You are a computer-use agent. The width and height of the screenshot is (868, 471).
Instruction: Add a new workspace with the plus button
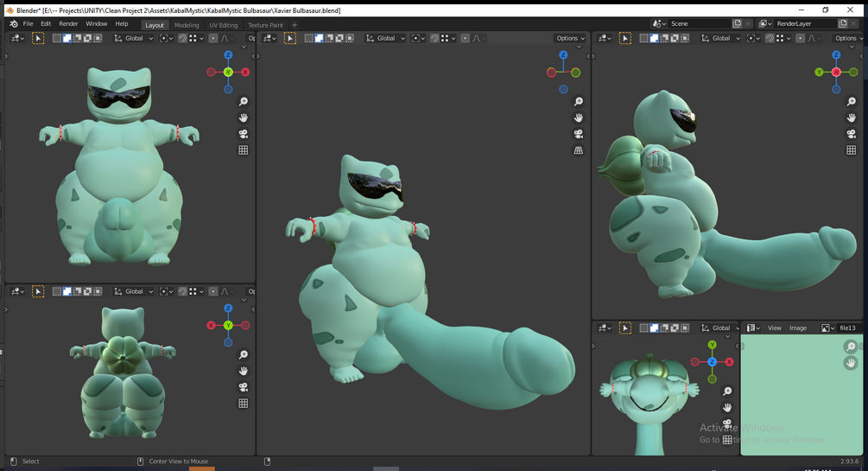coord(295,25)
